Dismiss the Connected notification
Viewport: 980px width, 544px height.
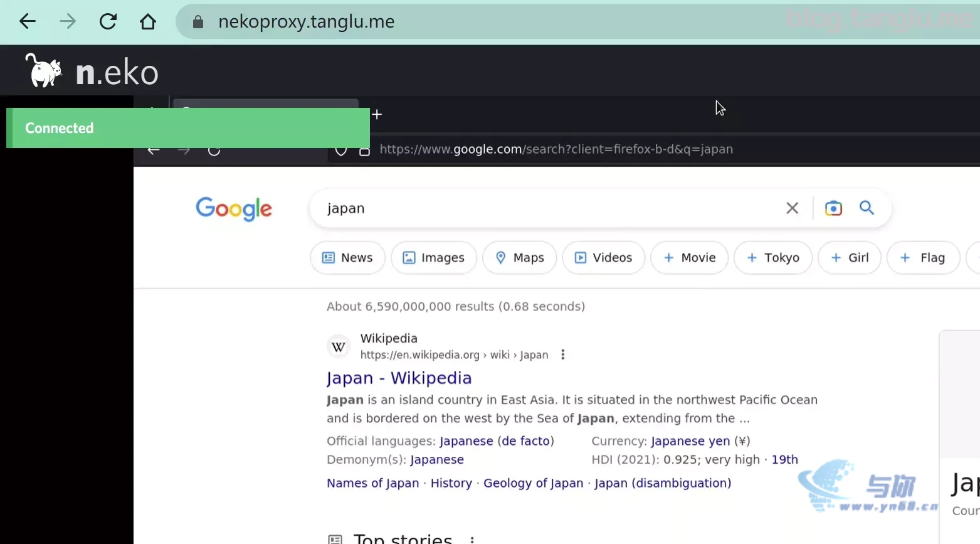(188, 128)
